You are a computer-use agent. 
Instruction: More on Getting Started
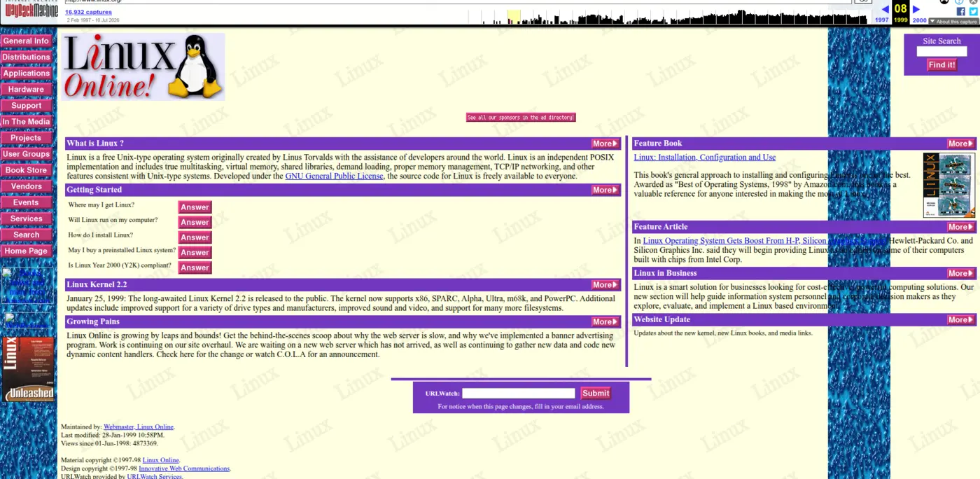[605, 190]
